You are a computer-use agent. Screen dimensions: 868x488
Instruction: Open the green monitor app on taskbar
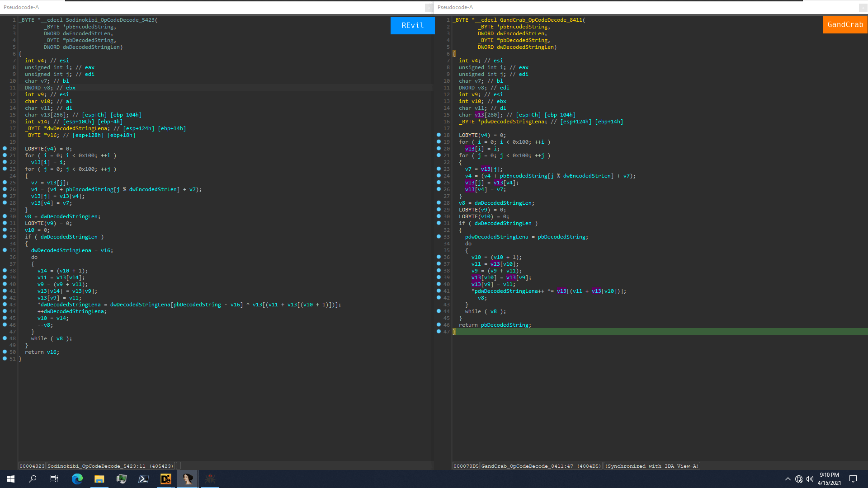121,479
